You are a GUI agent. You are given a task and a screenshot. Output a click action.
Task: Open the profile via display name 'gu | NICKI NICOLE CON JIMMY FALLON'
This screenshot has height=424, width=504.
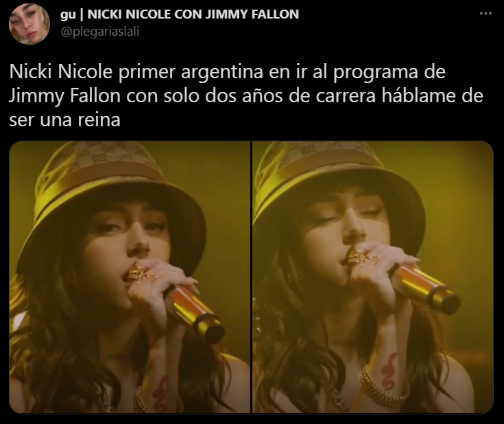pos(180,14)
